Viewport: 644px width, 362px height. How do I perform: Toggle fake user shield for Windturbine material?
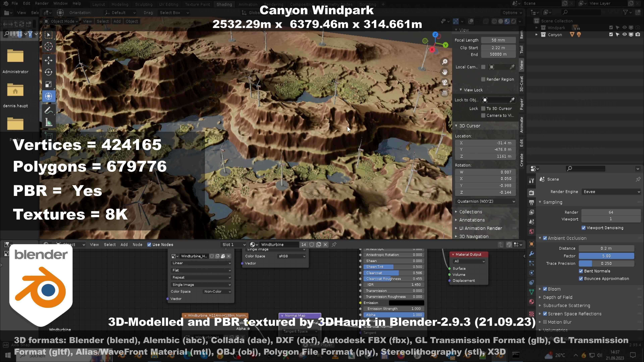(312, 245)
